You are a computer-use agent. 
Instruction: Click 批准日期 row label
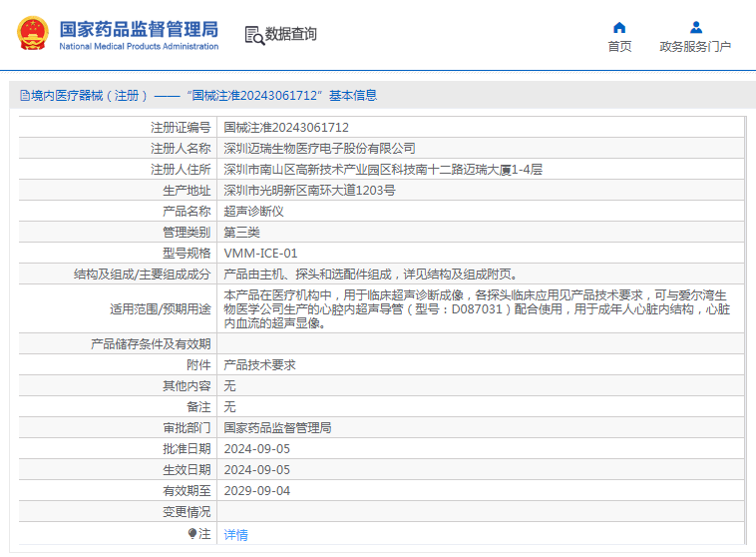[188, 449]
